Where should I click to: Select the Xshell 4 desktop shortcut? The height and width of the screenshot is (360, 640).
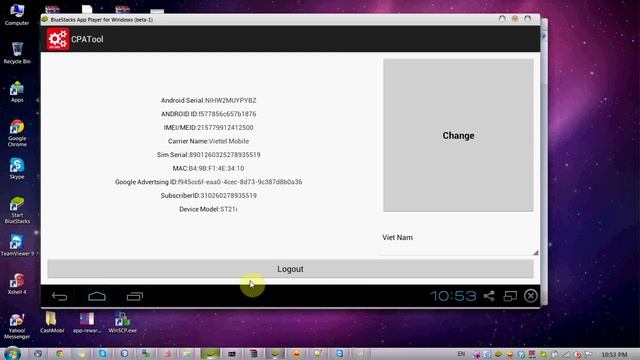[x=17, y=284]
